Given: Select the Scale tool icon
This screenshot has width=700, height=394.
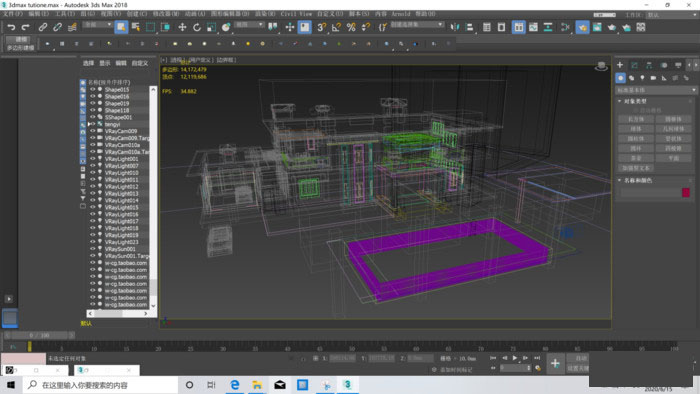Looking at the screenshot, I should (x=212, y=27).
